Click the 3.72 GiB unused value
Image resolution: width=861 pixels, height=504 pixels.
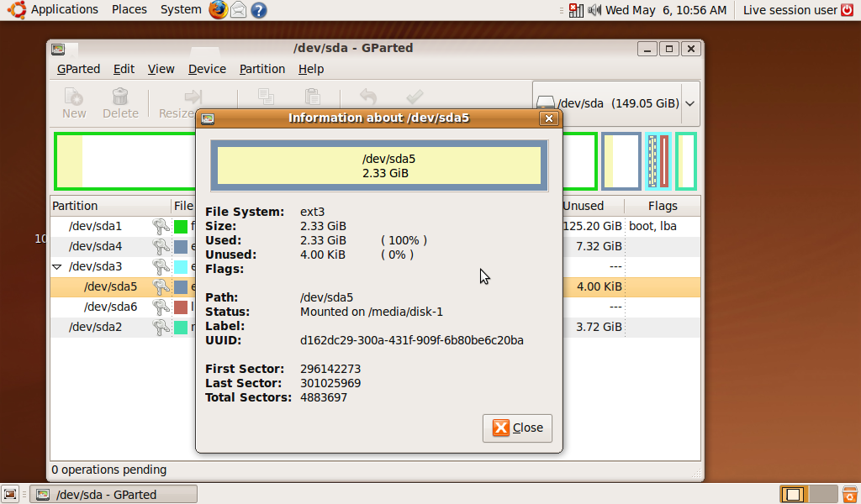tap(599, 328)
